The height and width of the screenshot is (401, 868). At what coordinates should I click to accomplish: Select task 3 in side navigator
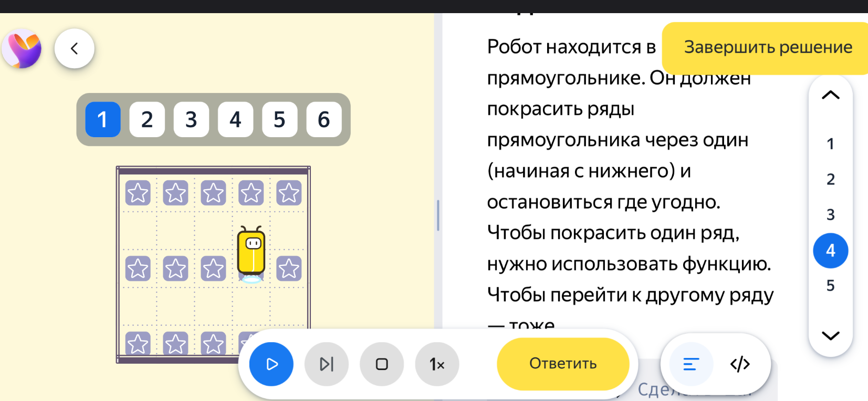(x=830, y=214)
